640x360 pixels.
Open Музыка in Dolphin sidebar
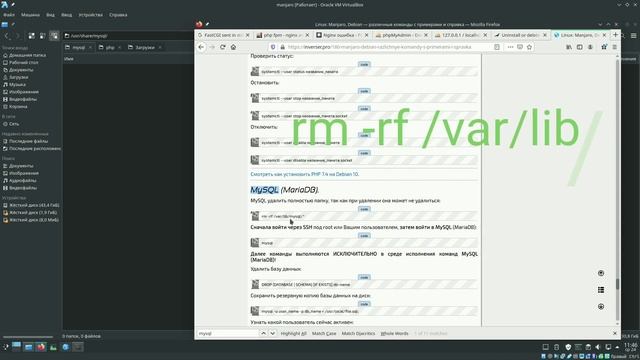point(17,84)
